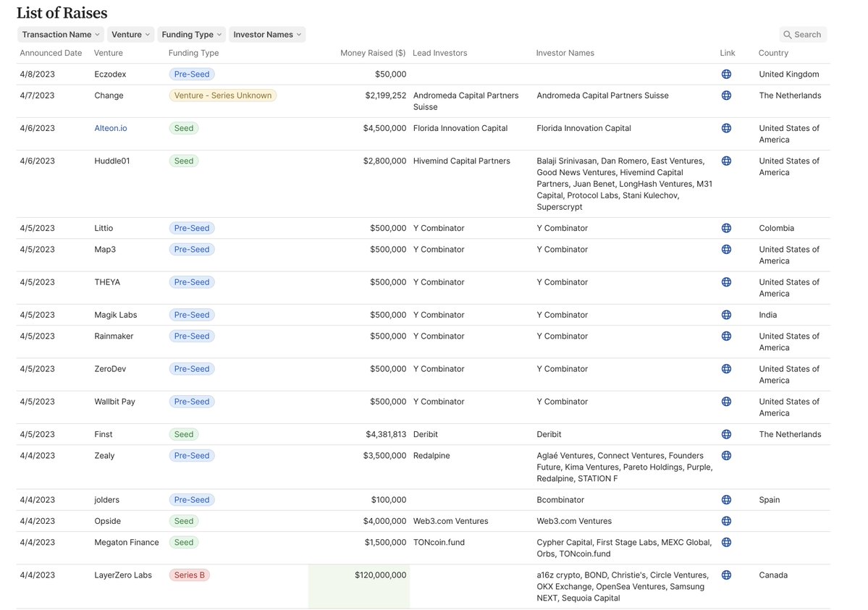868x610 pixels.
Task: Click the Redalpine lead investor cell
Action: [x=431, y=456]
